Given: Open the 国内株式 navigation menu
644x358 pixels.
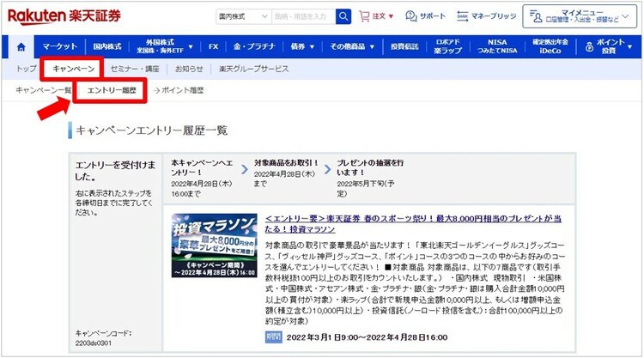Looking at the screenshot, I should tap(107, 47).
